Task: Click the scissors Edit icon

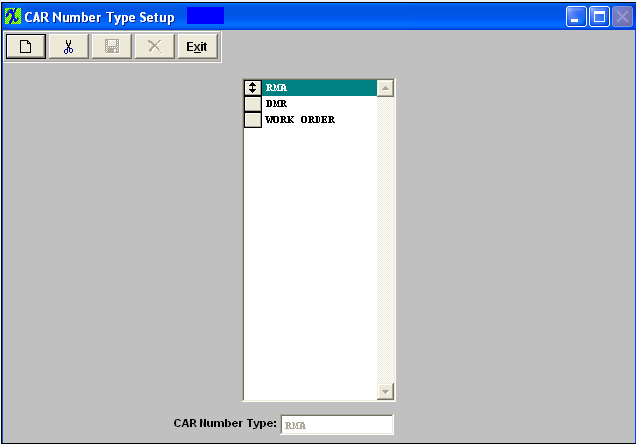Action: coord(69,47)
